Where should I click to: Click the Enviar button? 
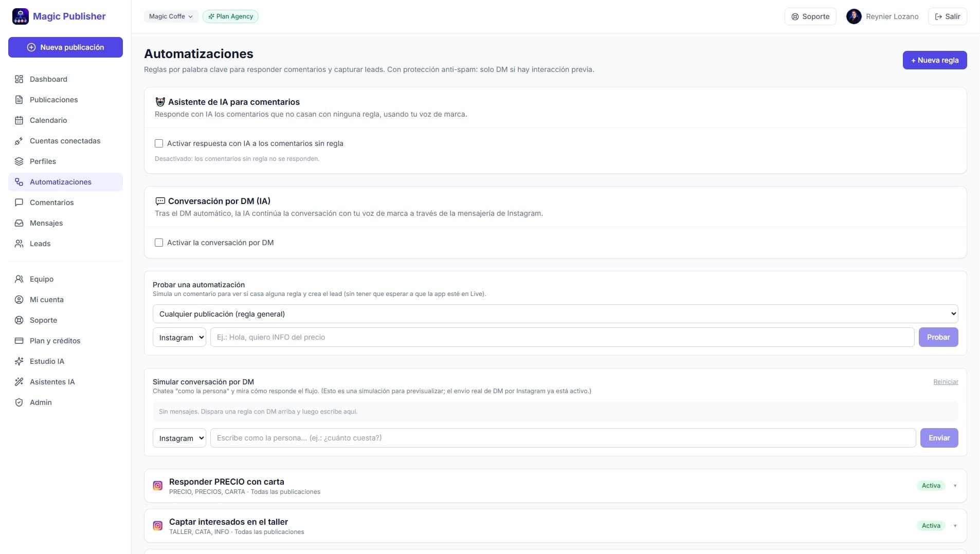click(939, 438)
